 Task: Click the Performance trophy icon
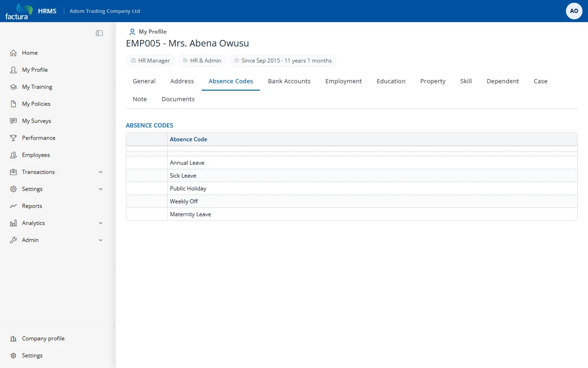coord(13,138)
